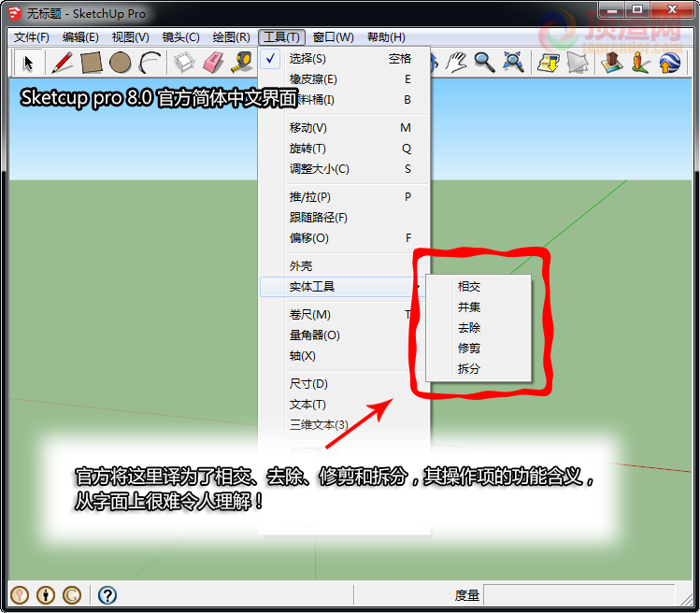The image size is (700, 613).
Task: Click the 度量 measurements input box
Action: pos(579,595)
